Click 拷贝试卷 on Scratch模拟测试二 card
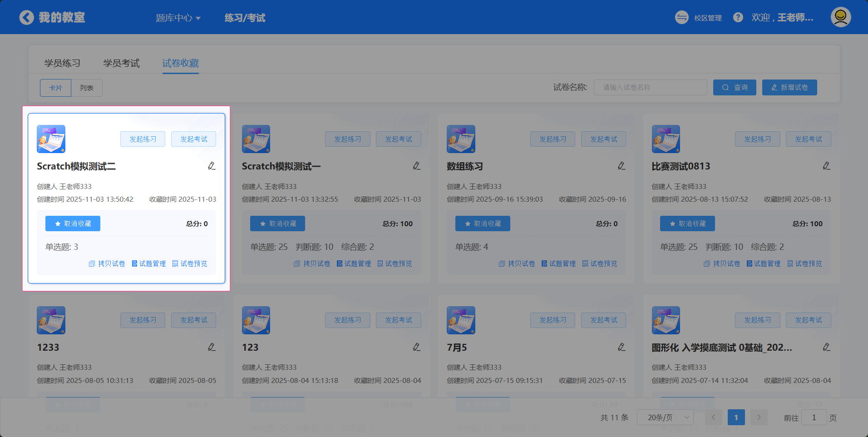Viewport: 868px width, 437px height. (107, 263)
